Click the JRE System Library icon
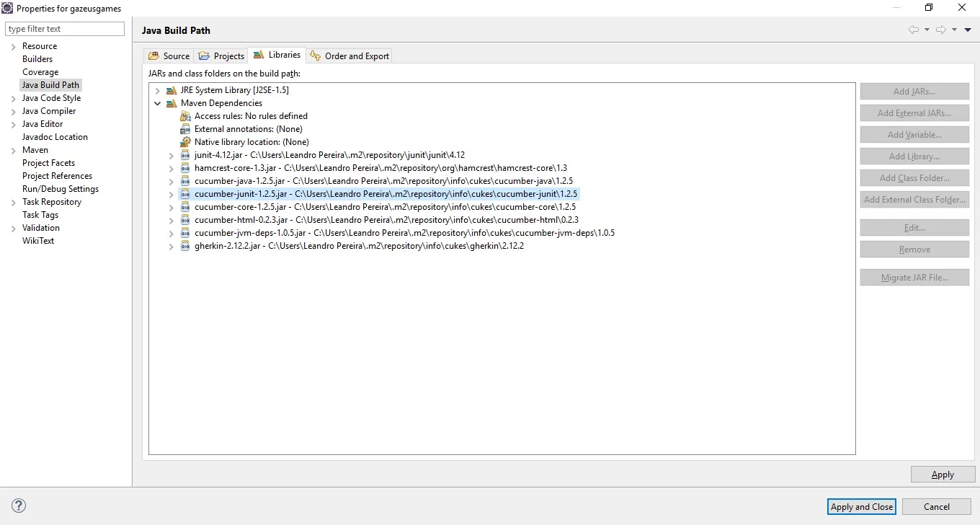 click(x=171, y=90)
